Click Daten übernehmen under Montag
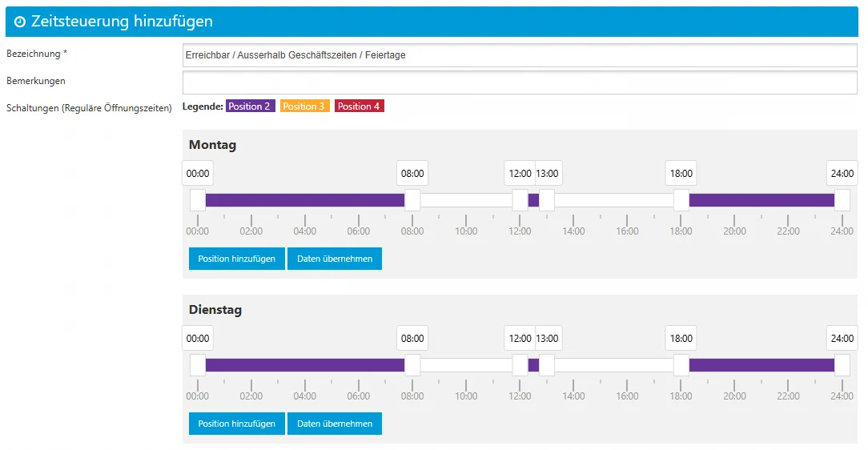 [x=334, y=259]
